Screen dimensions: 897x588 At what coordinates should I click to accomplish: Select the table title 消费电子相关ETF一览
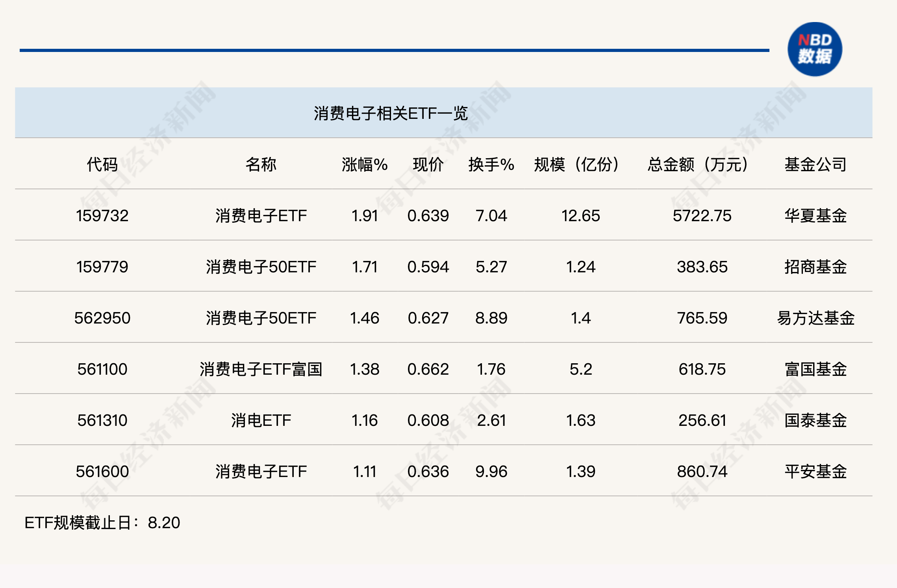pyautogui.click(x=391, y=113)
